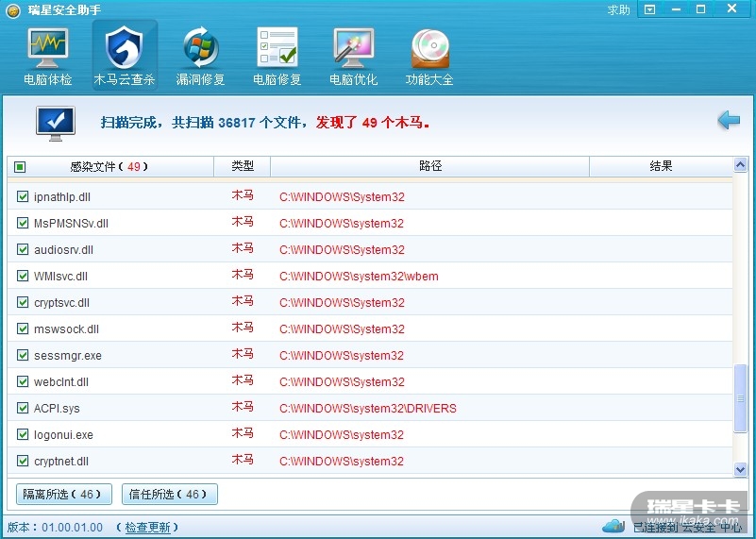Click the system32\DRIVERS path of ACPI.sys
This screenshot has width=756, height=539.
(367, 409)
